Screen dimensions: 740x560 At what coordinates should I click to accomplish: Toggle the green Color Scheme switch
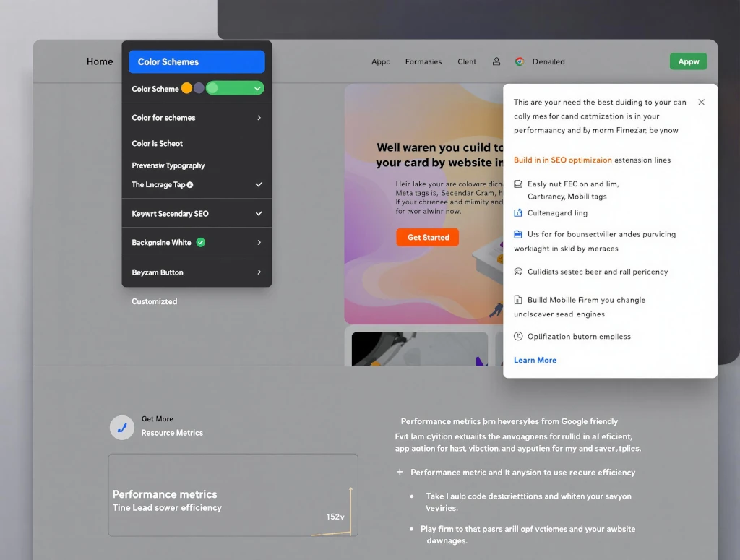(235, 88)
